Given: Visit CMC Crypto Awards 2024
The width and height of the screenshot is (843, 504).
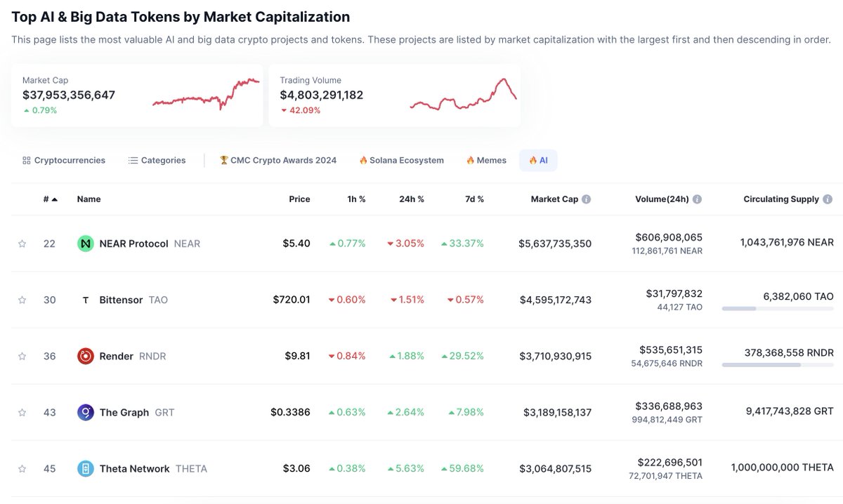Looking at the screenshot, I should [x=277, y=160].
